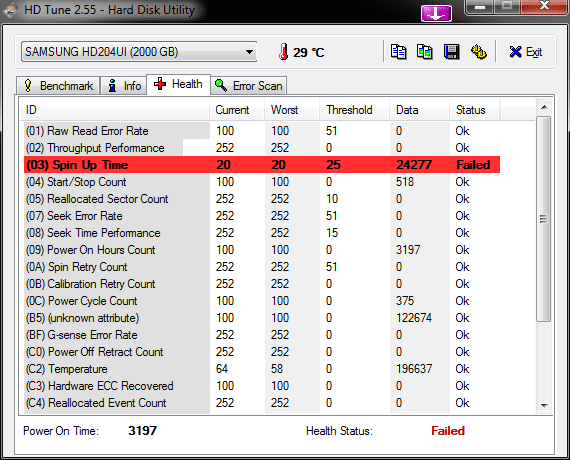The width and height of the screenshot is (570, 460).
Task: Close the HD Tune window
Action: pos(544,7)
